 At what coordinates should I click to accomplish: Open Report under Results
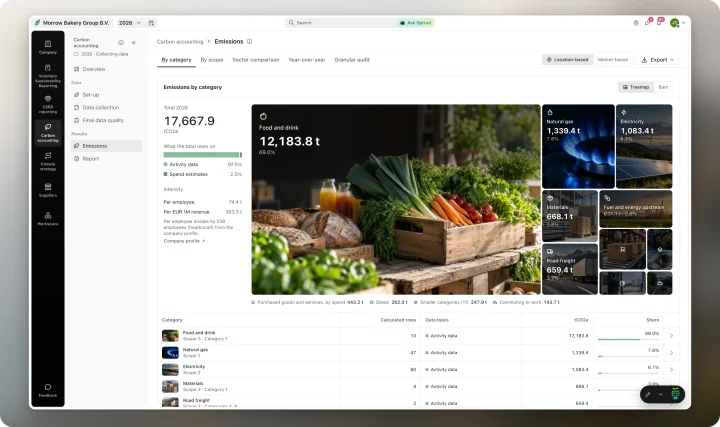(106, 158)
